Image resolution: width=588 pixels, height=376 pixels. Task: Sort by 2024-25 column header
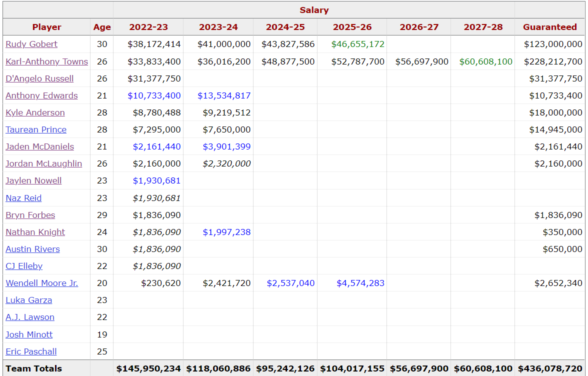[285, 27]
